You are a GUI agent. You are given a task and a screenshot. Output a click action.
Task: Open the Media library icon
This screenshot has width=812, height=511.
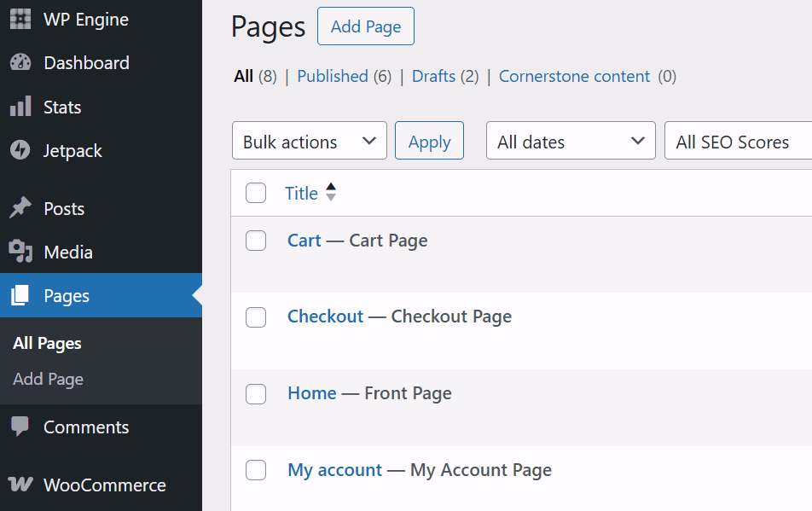click(x=20, y=252)
